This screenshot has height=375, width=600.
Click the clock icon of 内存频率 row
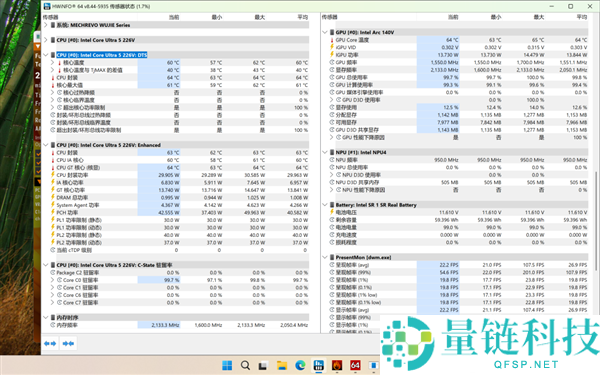[53, 325]
